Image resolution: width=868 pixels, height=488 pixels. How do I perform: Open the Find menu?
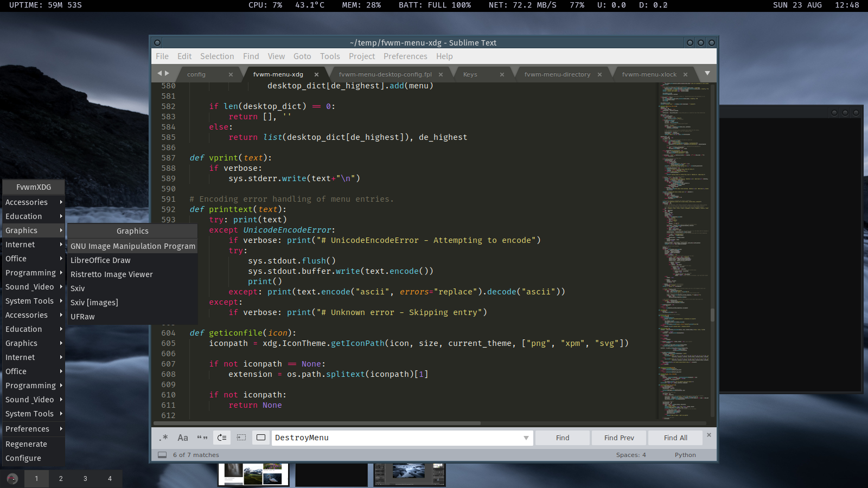[x=251, y=56]
